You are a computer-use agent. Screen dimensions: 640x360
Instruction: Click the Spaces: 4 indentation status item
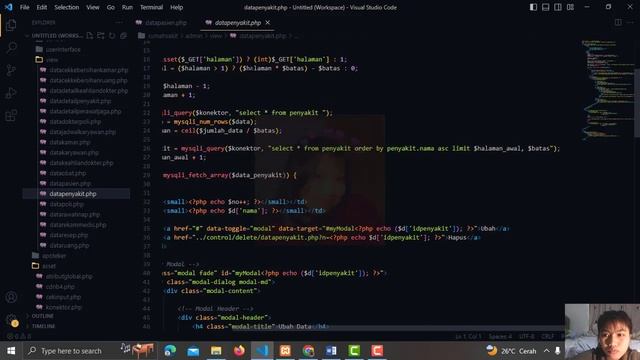[x=500, y=336]
